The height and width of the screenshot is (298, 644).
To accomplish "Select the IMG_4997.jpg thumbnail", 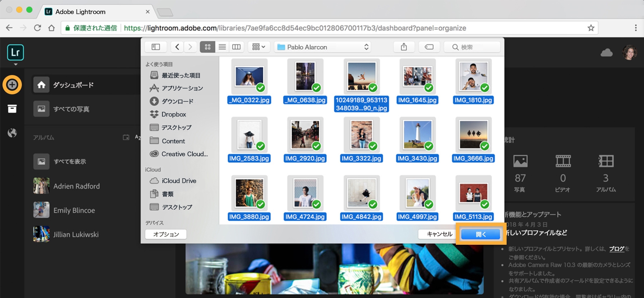I will tap(418, 193).
